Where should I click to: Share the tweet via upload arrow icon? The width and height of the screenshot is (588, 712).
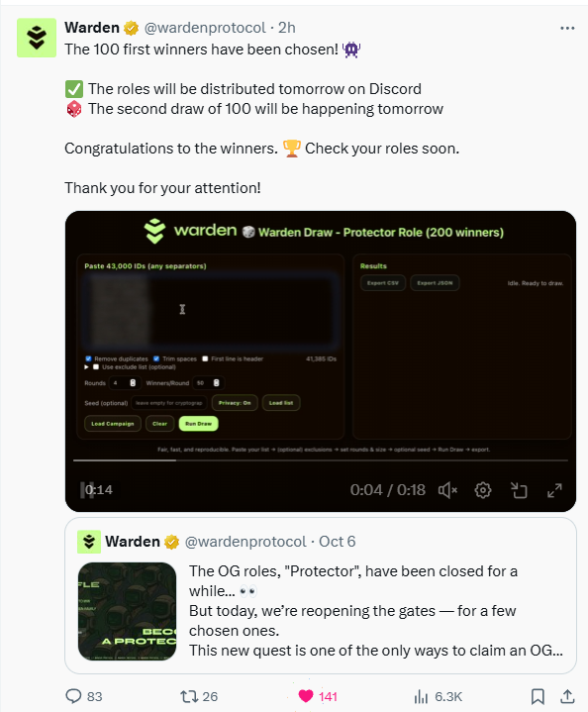(x=567, y=696)
